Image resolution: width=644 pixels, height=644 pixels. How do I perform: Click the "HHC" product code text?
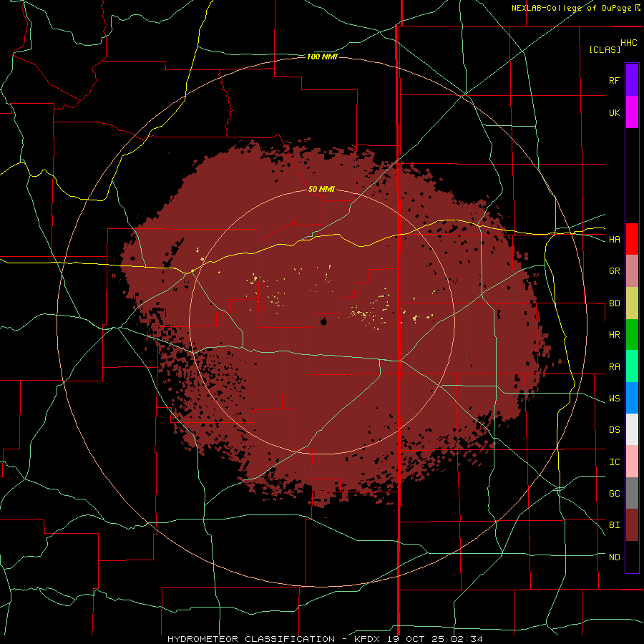pos(628,43)
